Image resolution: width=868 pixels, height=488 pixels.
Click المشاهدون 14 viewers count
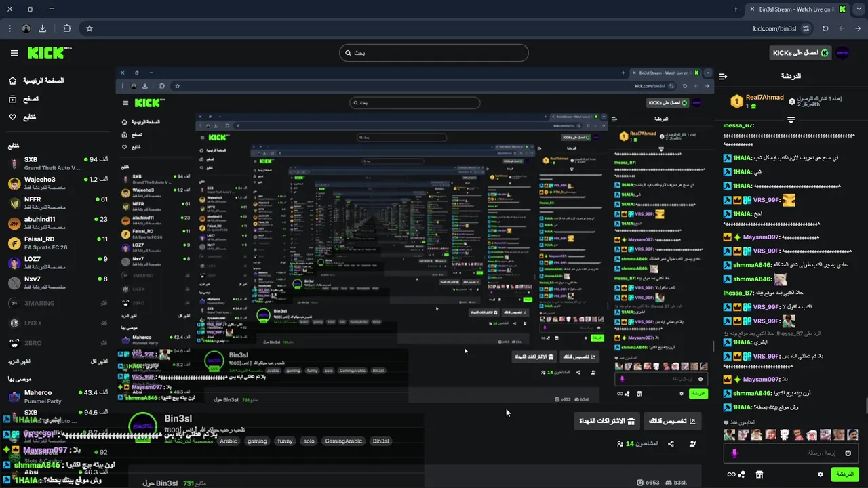click(638, 444)
